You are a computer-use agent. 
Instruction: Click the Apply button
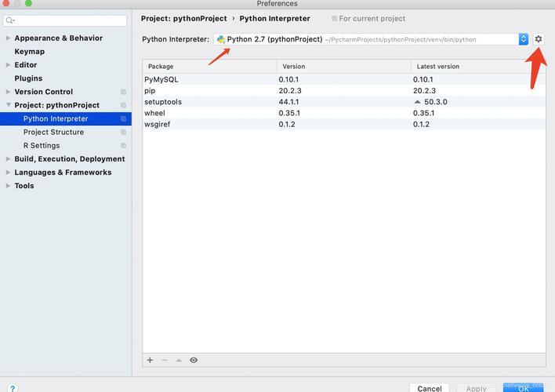point(476,388)
